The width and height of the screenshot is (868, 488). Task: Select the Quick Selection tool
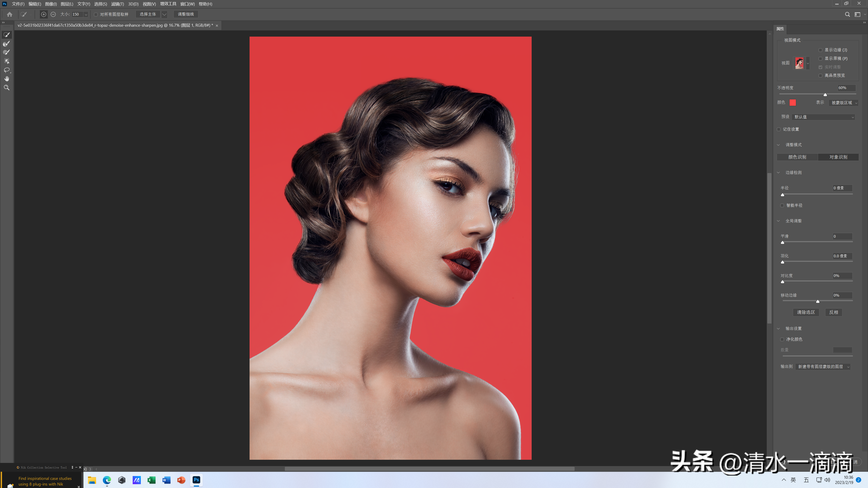pyautogui.click(x=6, y=35)
